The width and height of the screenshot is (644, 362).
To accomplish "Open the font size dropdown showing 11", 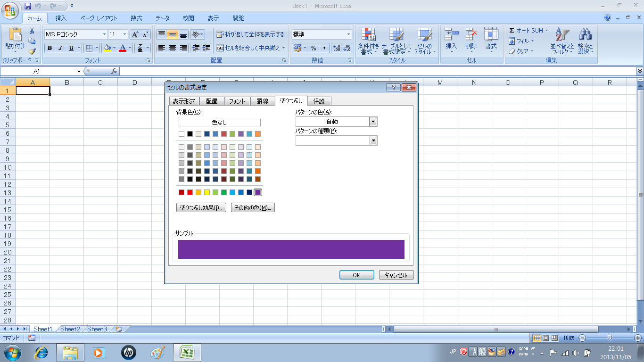I will coord(124,34).
